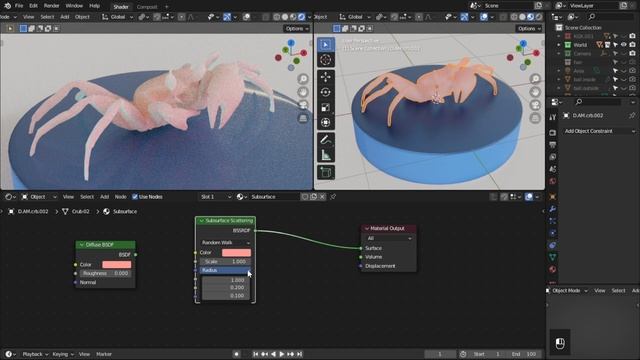Click the Scale 1.000 slider field

point(225,261)
